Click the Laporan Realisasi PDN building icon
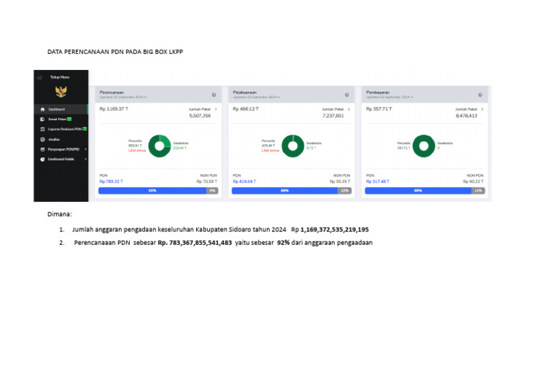This screenshot has width=554, height=392. coord(43,129)
